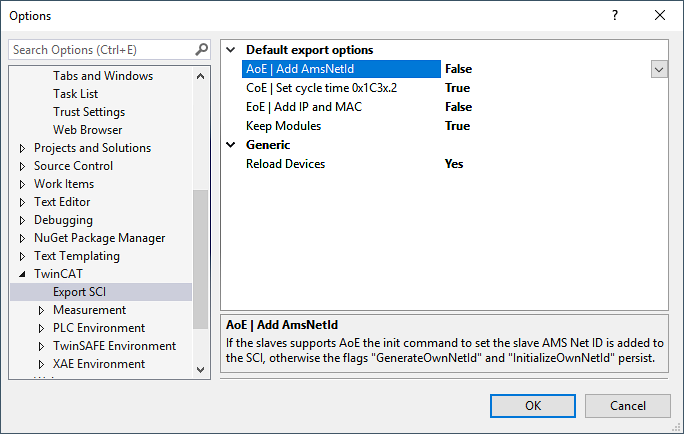
Task: Collapse the Default export options section
Action: tap(232, 50)
